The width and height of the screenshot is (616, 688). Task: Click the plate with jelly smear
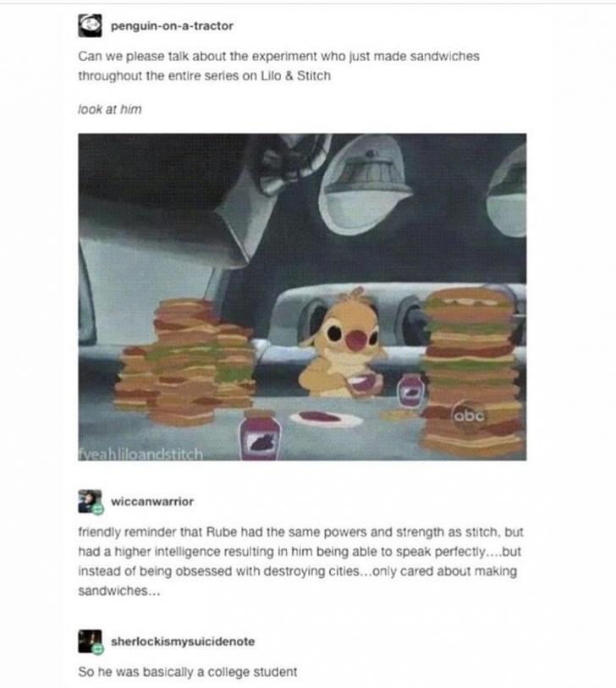[x=327, y=418]
